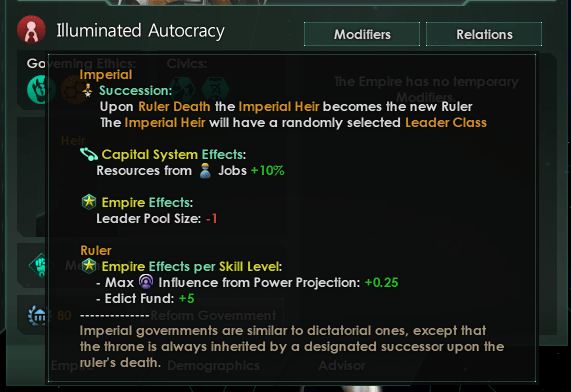Image resolution: width=571 pixels, height=392 pixels.
Task: Click the Reform Government button
Action: tap(213, 315)
